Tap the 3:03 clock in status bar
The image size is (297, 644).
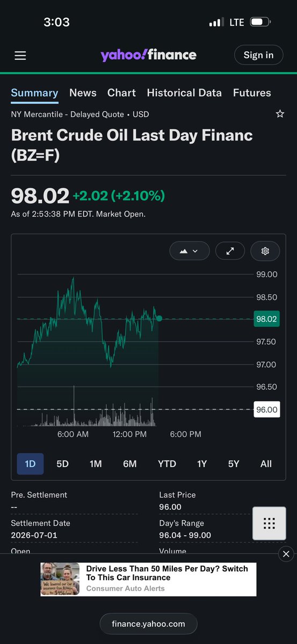pos(56,22)
